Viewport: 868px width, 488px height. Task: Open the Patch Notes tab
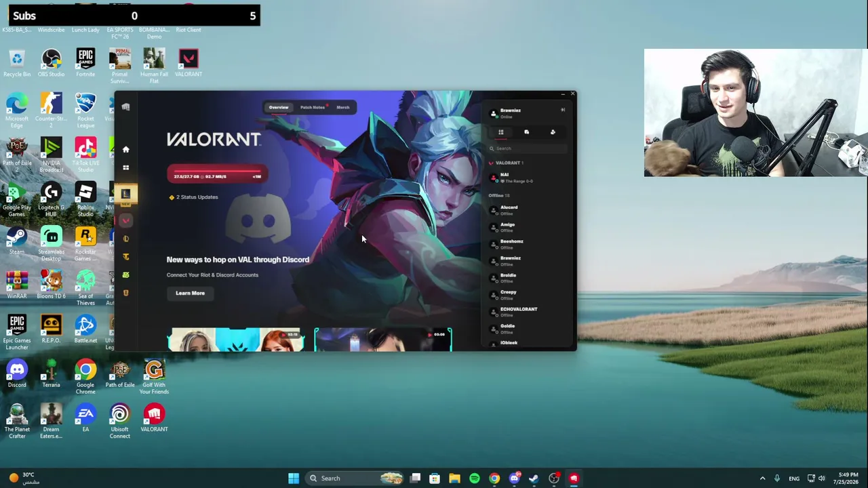313,107
